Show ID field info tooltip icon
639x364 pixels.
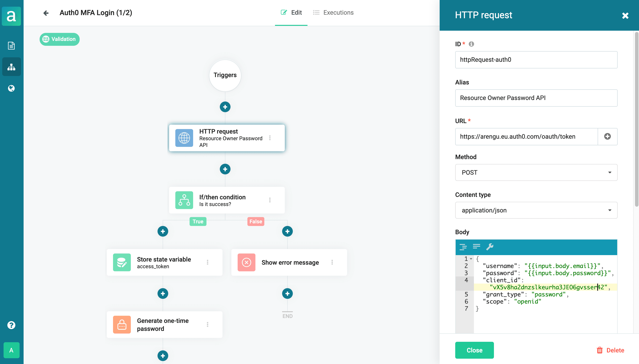(471, 44)
